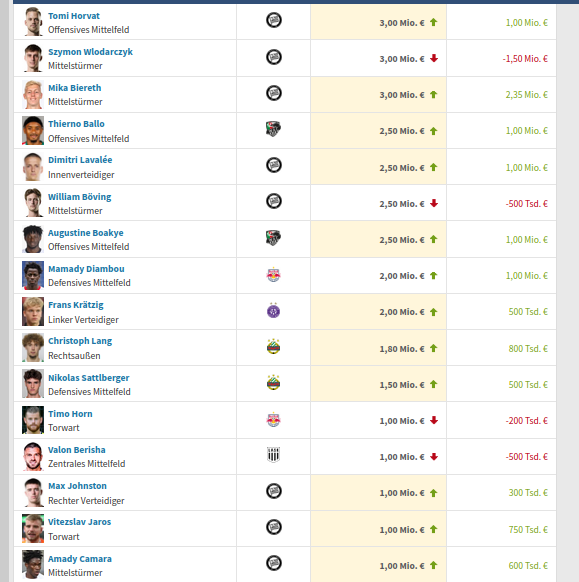Open Mika Biereth player link

[x=75, y=88]
